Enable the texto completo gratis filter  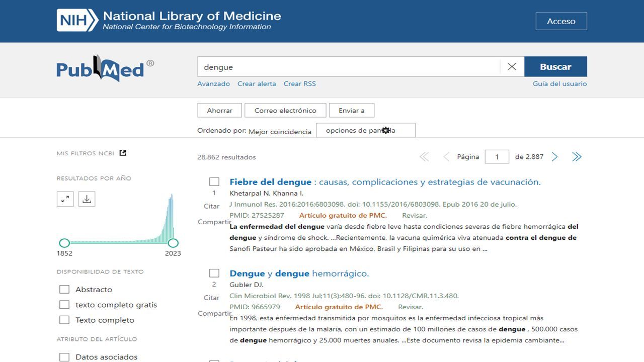64,305
